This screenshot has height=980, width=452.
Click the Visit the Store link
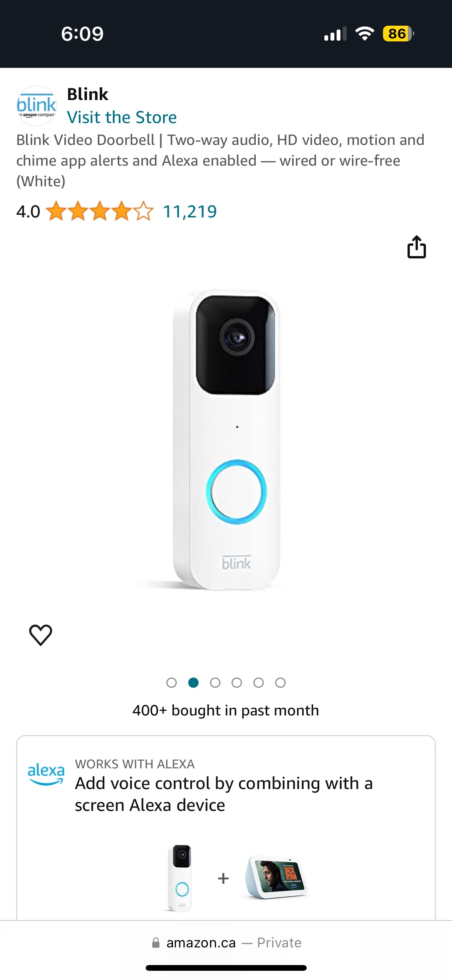122,117
